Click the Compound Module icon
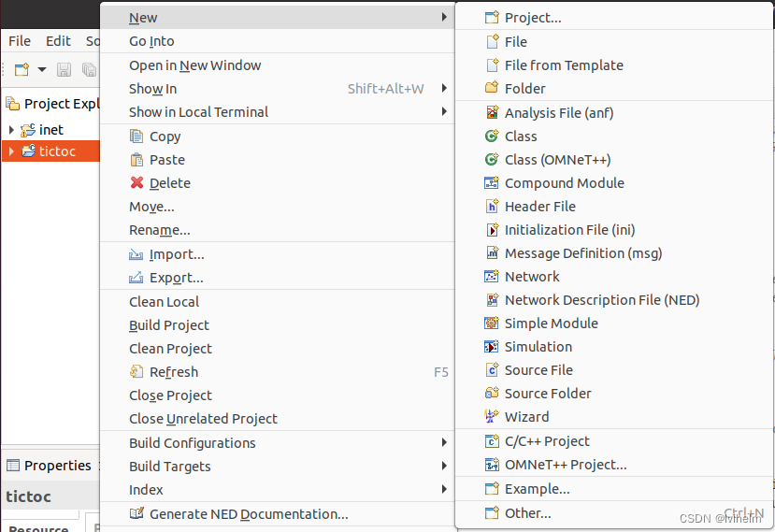775x532 pixels. [x=492, y=183]
